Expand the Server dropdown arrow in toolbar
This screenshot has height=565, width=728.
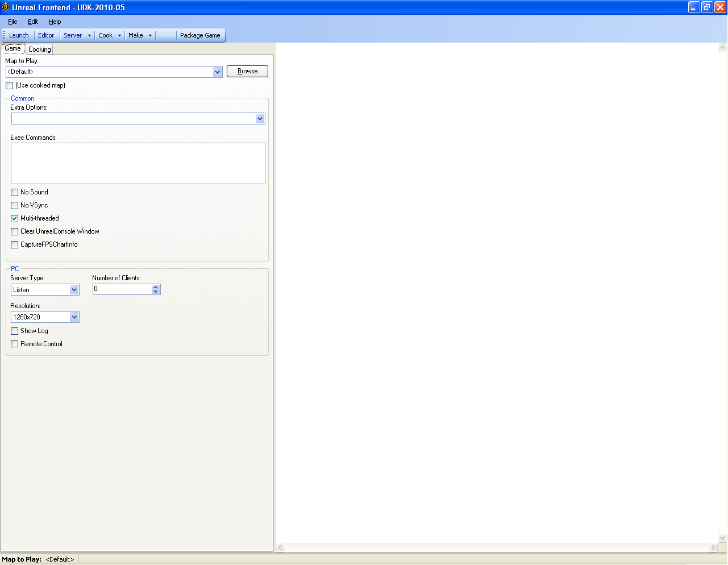pyautogui.click(x=89, y=35)
